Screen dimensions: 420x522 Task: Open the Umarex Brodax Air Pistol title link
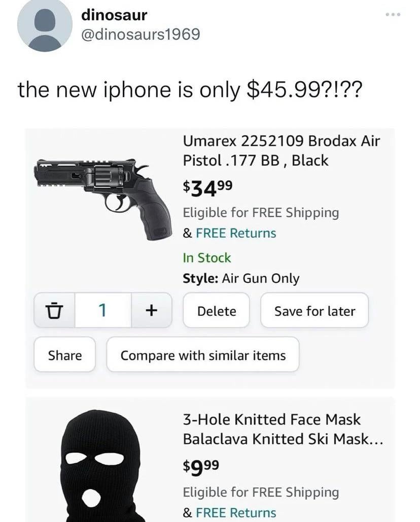pyautogui.click(x=281, y=151)
